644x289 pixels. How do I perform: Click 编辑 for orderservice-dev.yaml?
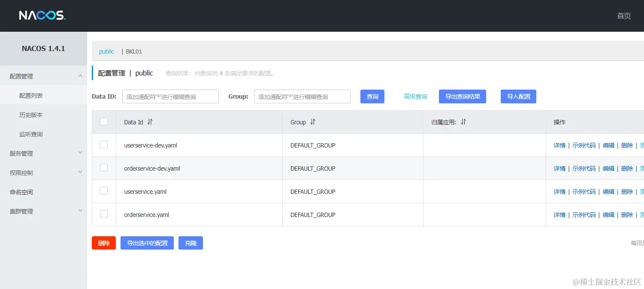point(608,169)
